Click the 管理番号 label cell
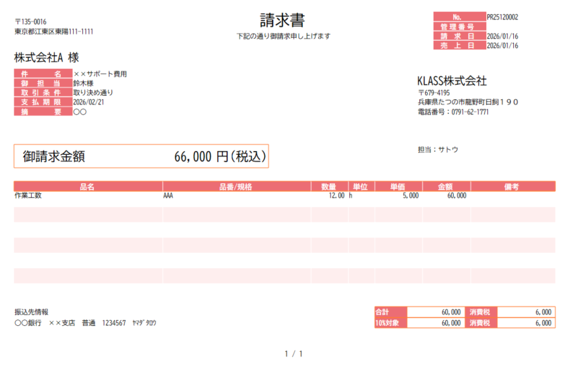Viewport: 571px width, 392px height. [x=459, y=27]
